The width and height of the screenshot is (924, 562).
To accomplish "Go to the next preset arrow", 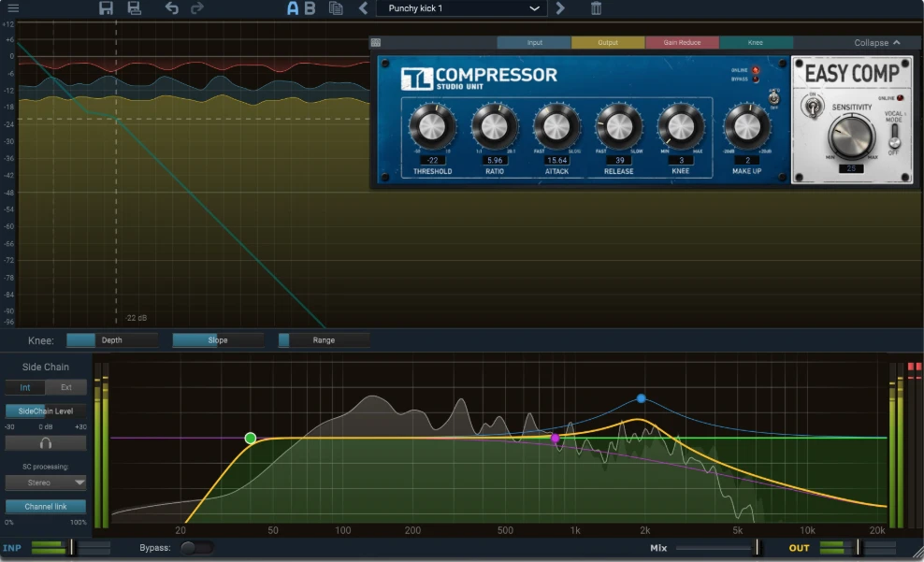I will [x=560, y=8].
